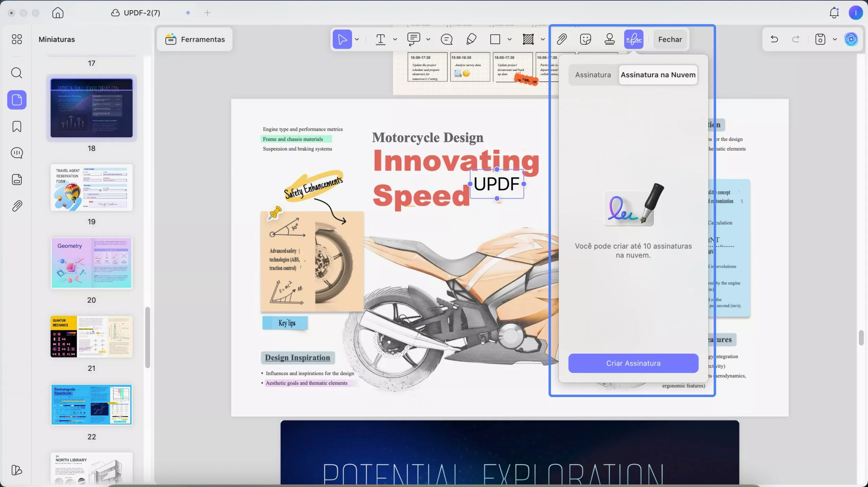The image size is (868, 487).
Task: Expand the text tool dropdown arrow
Action: [395, 39]
